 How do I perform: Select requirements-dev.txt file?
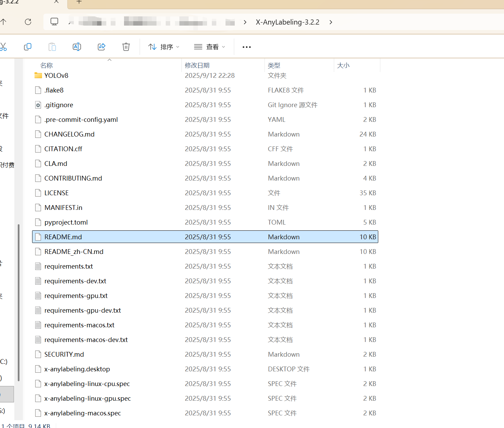tap(205, 281)
